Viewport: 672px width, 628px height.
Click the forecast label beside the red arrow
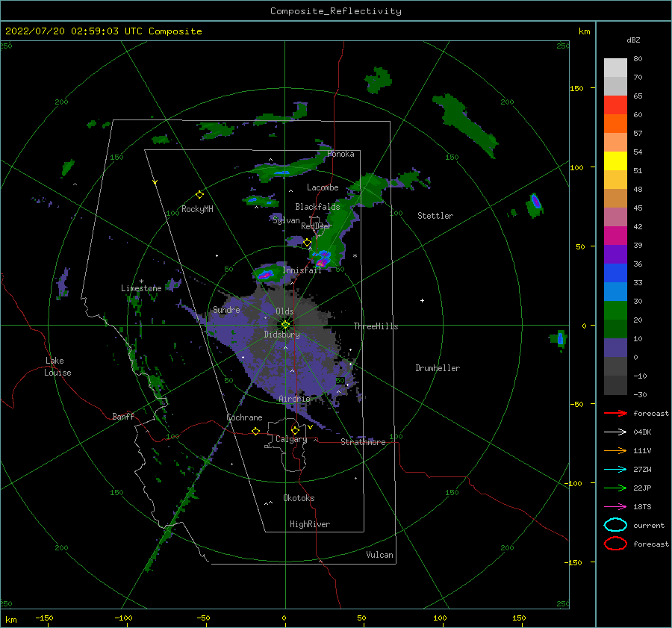[651, 413]
